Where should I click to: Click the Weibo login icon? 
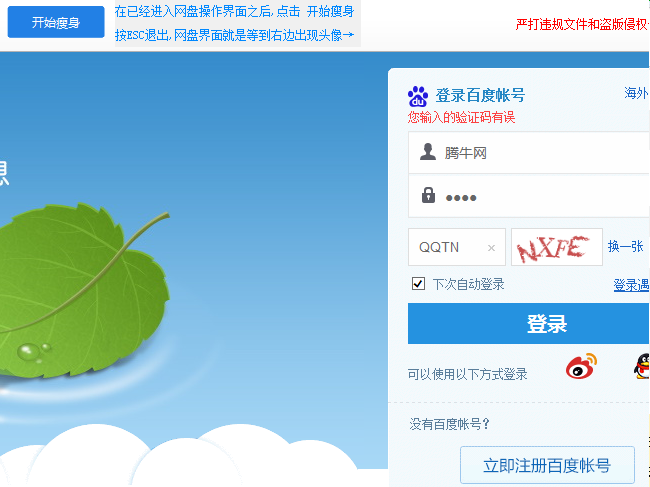581,366
